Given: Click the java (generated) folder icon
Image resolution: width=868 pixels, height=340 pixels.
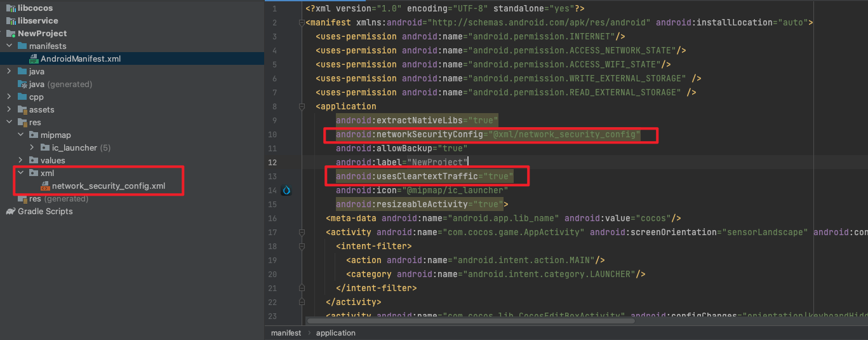Looking at the screenshot, I should (22, 85).
